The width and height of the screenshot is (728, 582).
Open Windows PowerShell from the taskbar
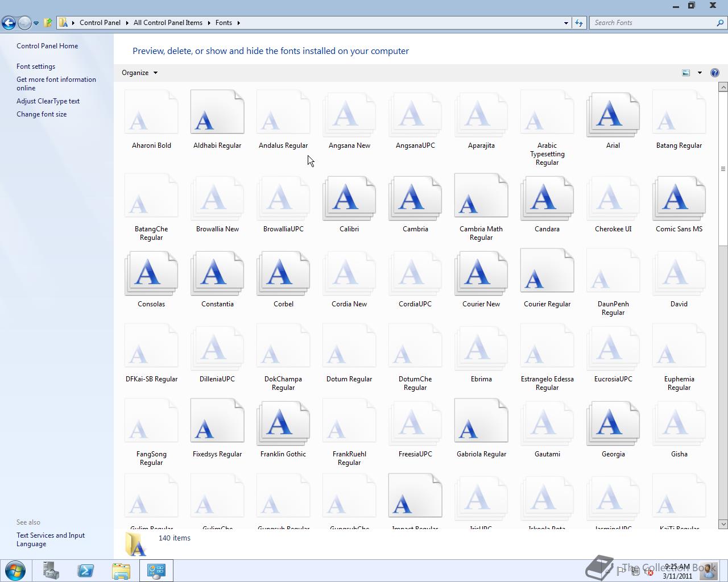point(86,571)
